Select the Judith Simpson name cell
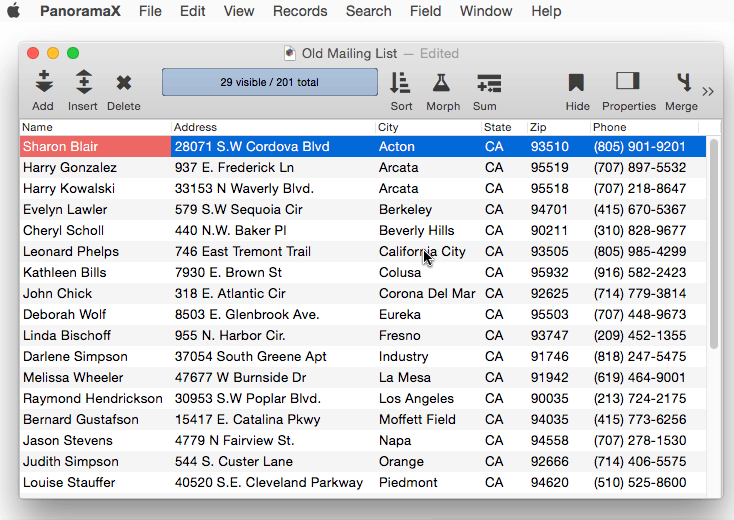This screenshot has width=734, height=520. pos(95,461)
